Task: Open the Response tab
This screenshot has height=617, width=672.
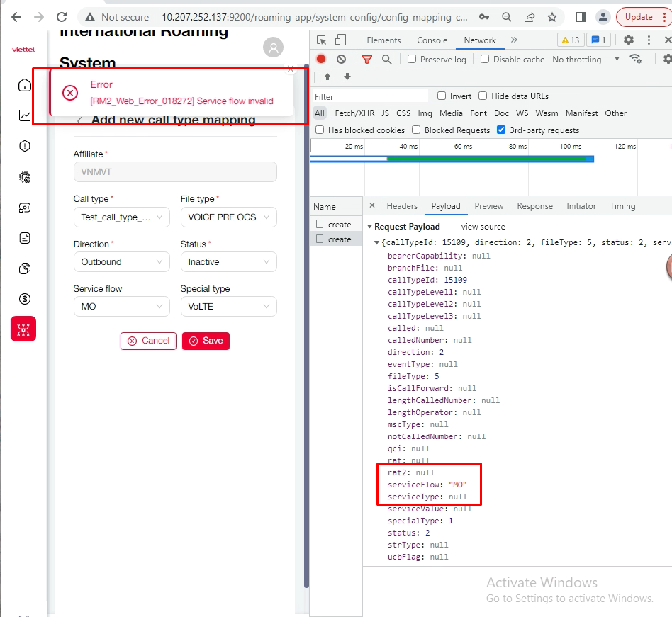Action: click(534, 206)
